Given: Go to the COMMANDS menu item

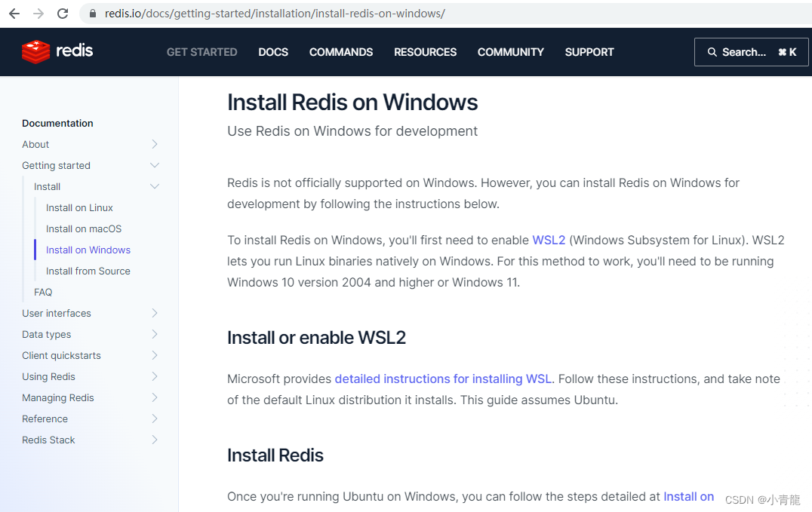Looking at the screenshot, I should (341, 52).
